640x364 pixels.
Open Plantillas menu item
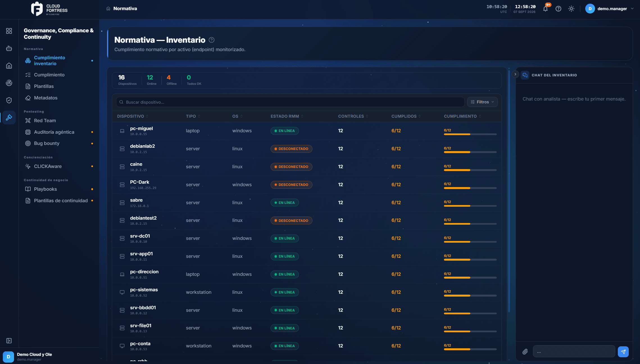tap(59, 86)
